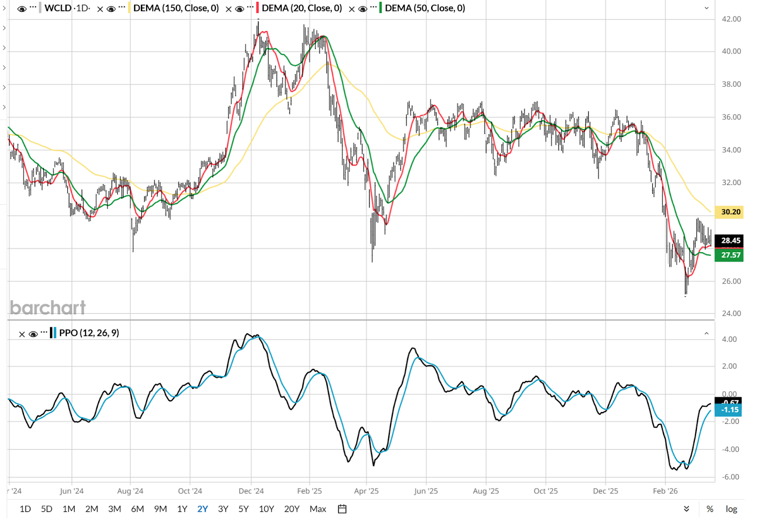Remove the DEMA (50, Close, 0) study
This screenshot has height=532, width=769.
point(352,9)
